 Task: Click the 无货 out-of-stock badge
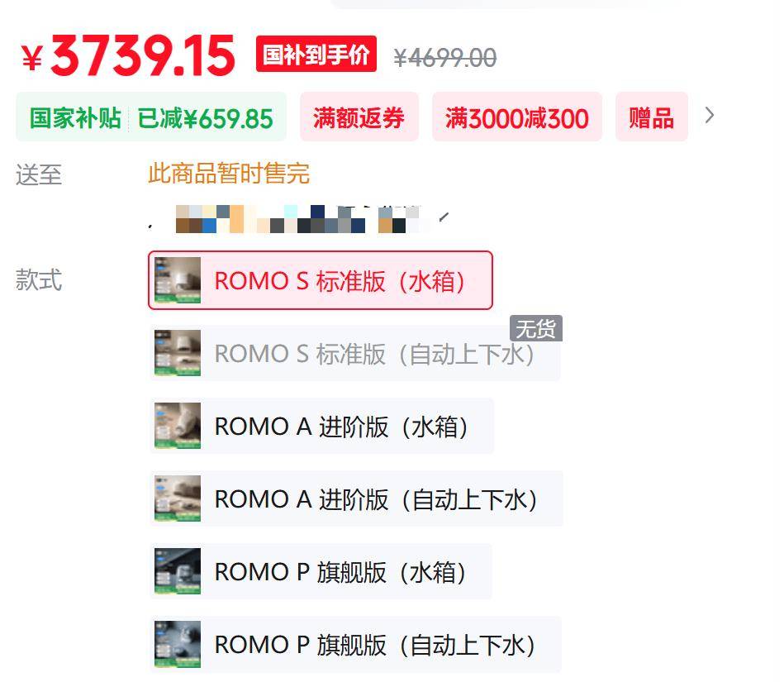[x=536, y=328]
